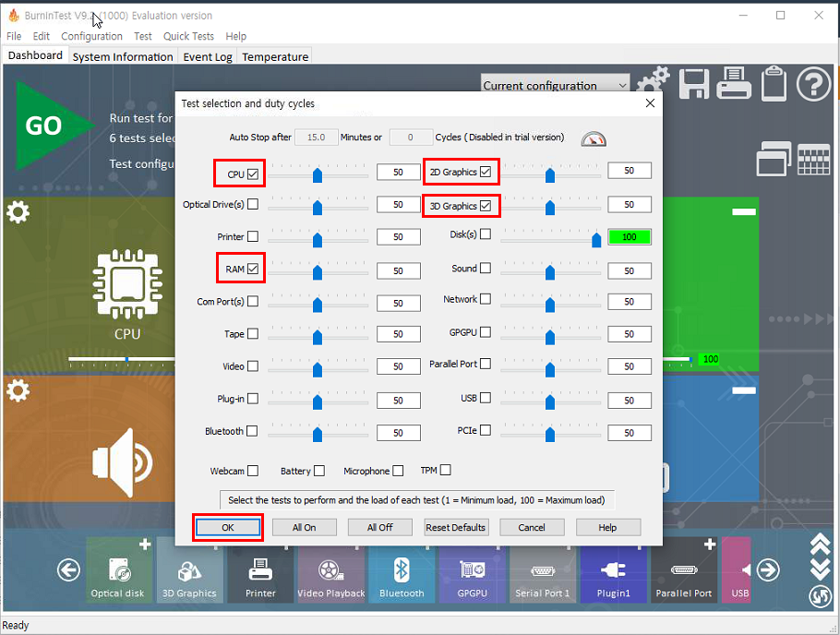840x635 pixels.
Task: Enable the Battery test checkbox
Action: tap(319, 471)
